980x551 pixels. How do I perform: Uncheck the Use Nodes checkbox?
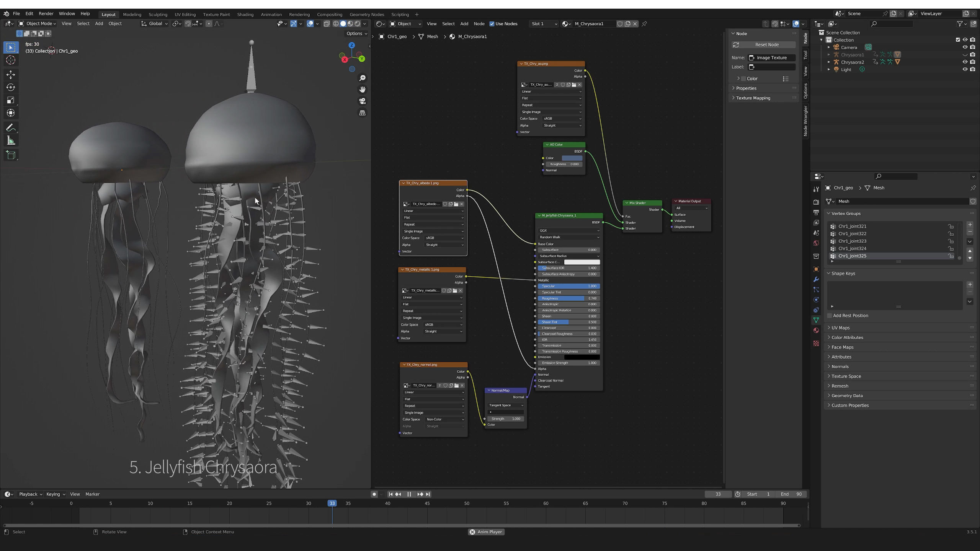coord(492,24)
